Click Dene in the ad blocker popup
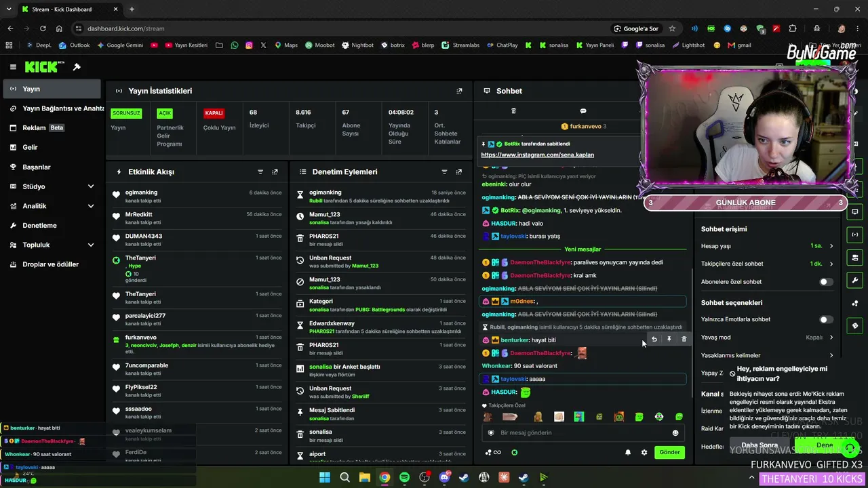Screen dimensions: 868x488 [x=825, y=445]
